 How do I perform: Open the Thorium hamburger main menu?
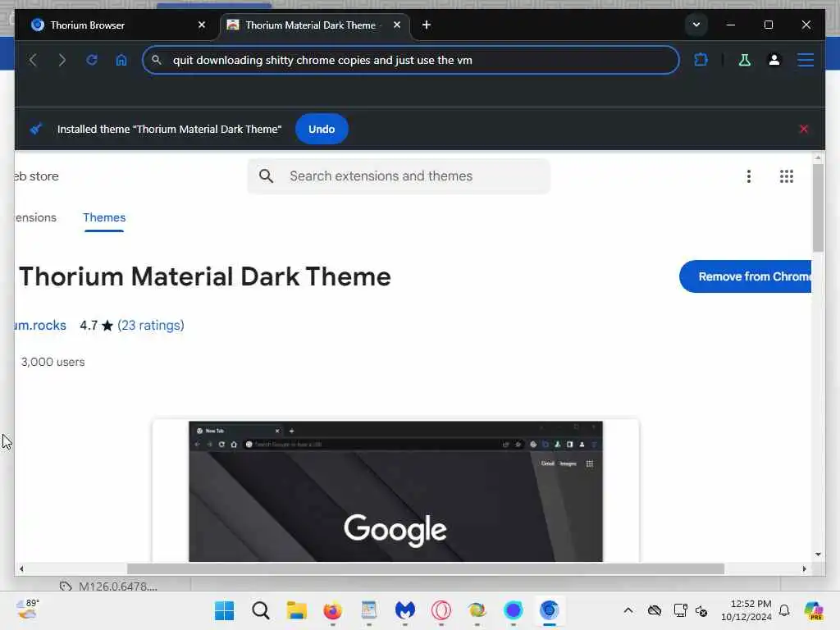[806, 60]
